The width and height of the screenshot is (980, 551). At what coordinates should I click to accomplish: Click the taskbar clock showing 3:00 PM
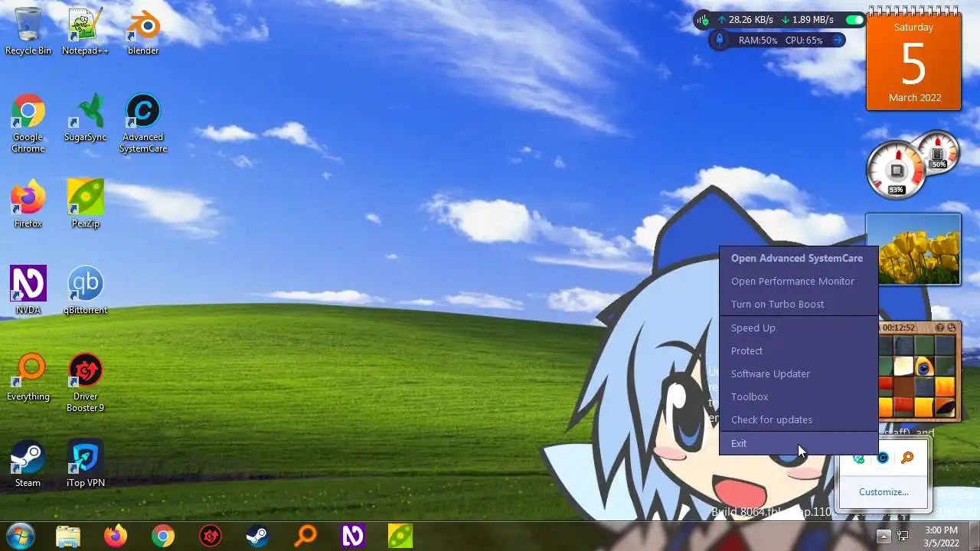pyautogui.click(x=941, y=536)
